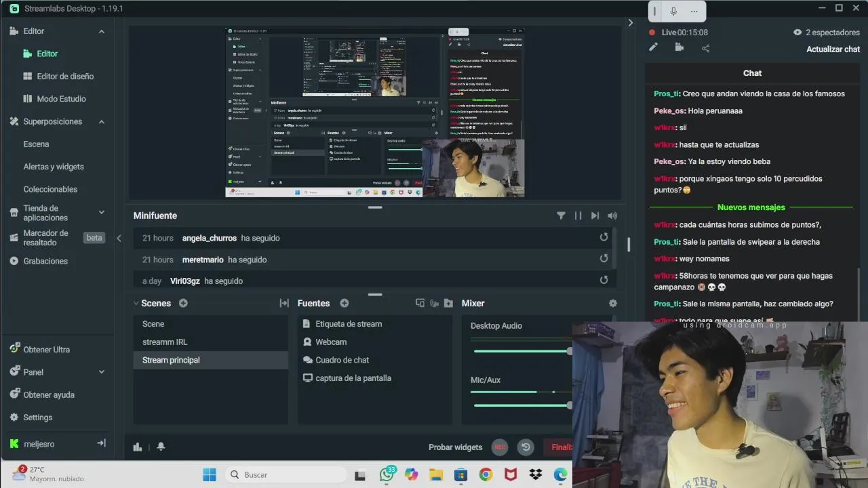Viewport: 868px width, 488px height.
Task: Mute Minifuente alert sound
Action: 612,216
